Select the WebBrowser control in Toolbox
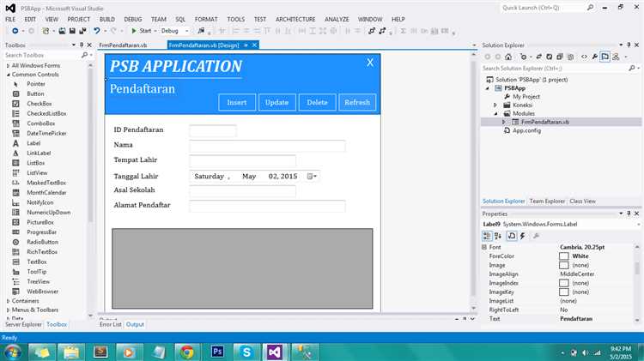644x361 pixels. [x=42, y=292]
